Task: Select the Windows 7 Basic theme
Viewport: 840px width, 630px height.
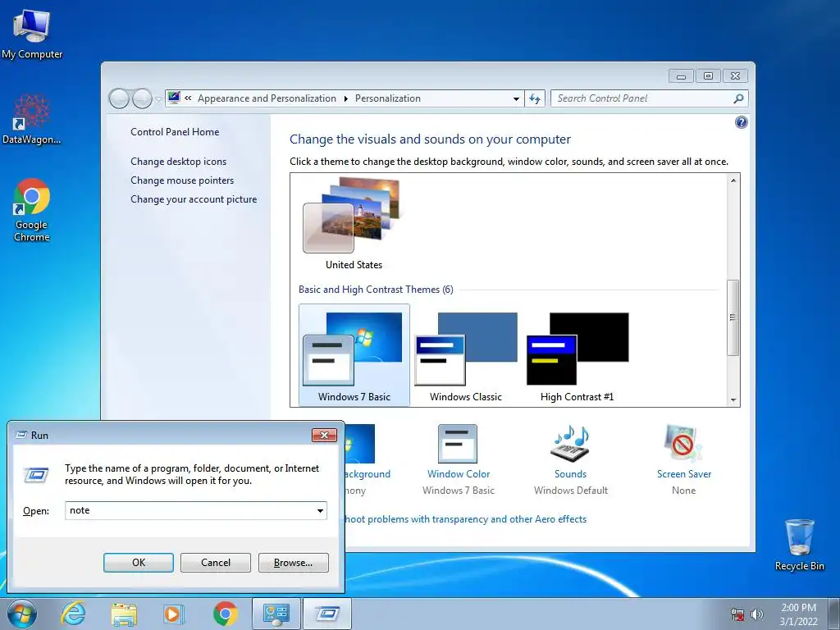Action: click(x=354, y=355)
